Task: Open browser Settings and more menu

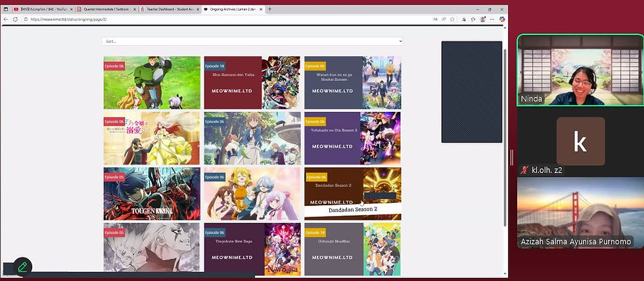Action: tap(492, 19)
